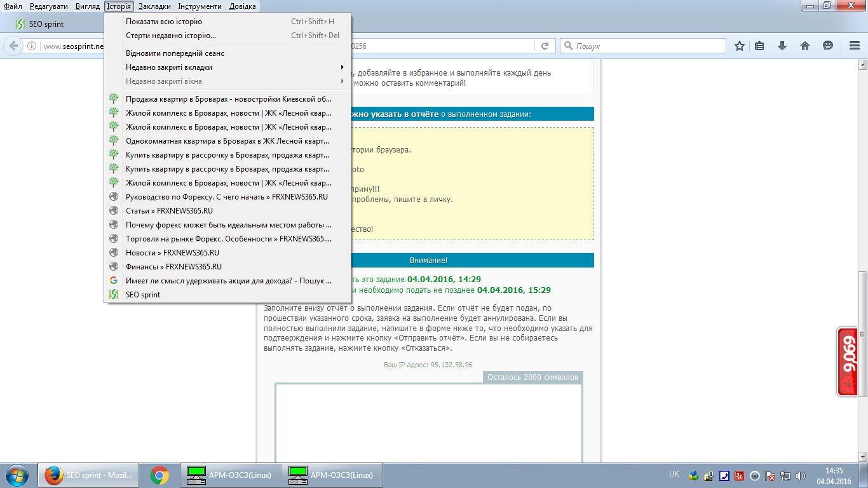Open the second APM-O3C3(Linux) taskbar window

tap(331, 475)
